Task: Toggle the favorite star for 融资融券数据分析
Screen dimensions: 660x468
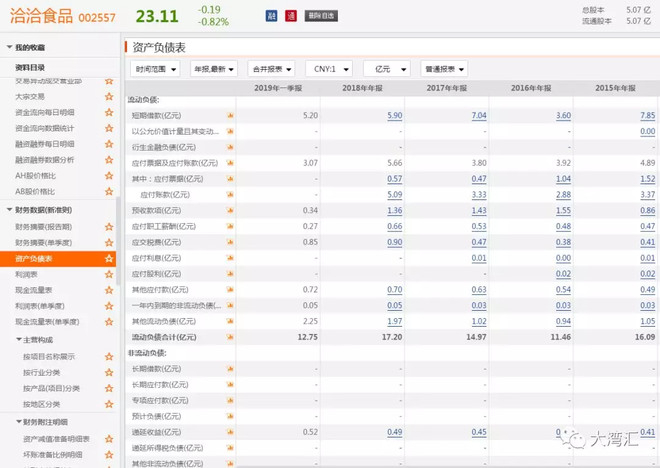Action: click(109, 160)
